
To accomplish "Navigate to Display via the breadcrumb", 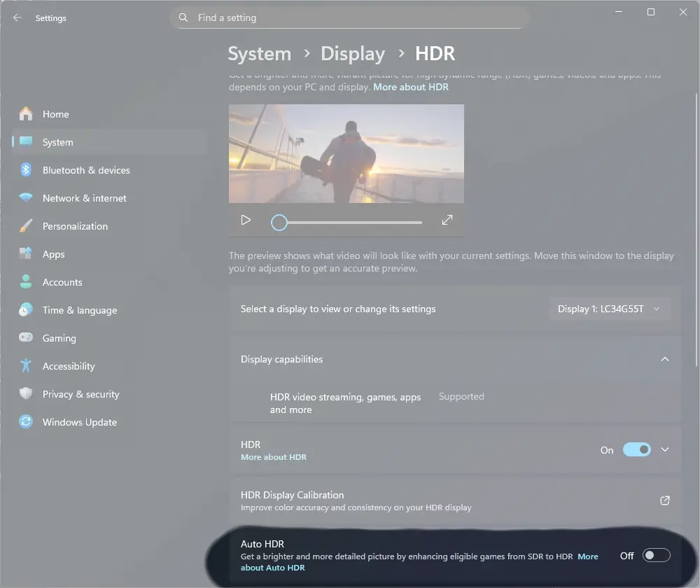I will (x=353, y=53).
